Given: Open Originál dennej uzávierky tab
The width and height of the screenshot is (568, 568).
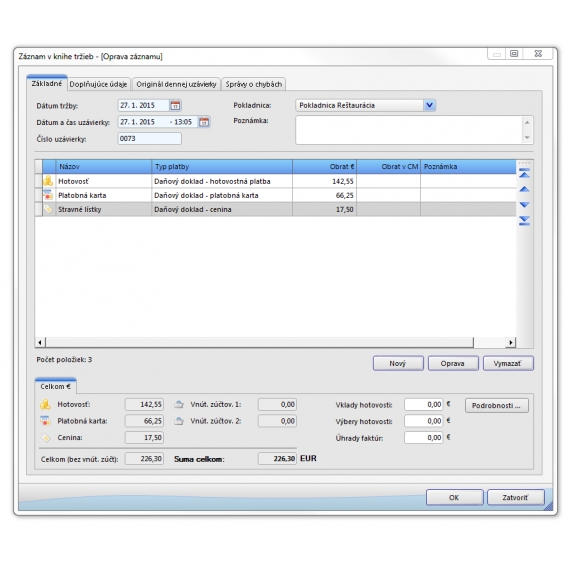Looking at the screenshot, I should 176,84.
